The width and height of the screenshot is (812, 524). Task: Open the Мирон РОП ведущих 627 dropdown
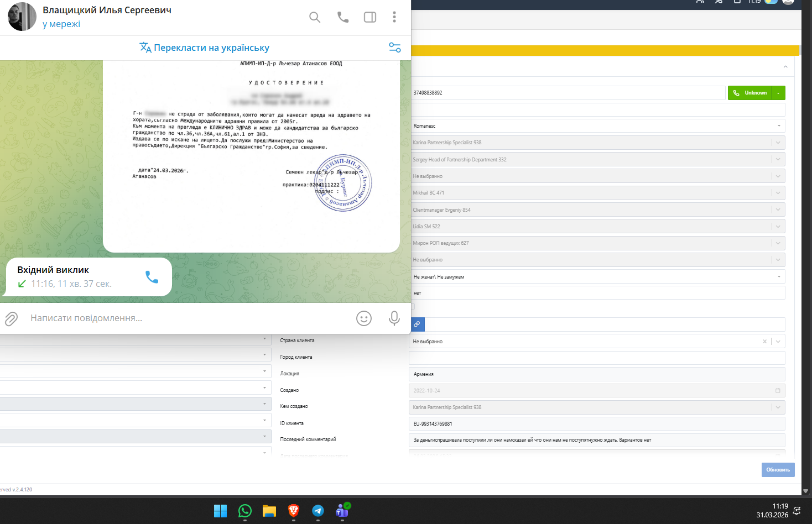point(597,243)
